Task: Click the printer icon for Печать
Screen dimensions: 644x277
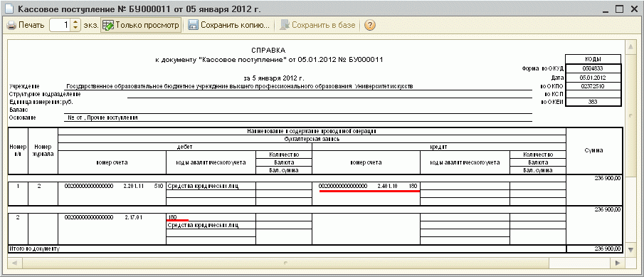Action: pyautogui.click(x=11, y=25)
